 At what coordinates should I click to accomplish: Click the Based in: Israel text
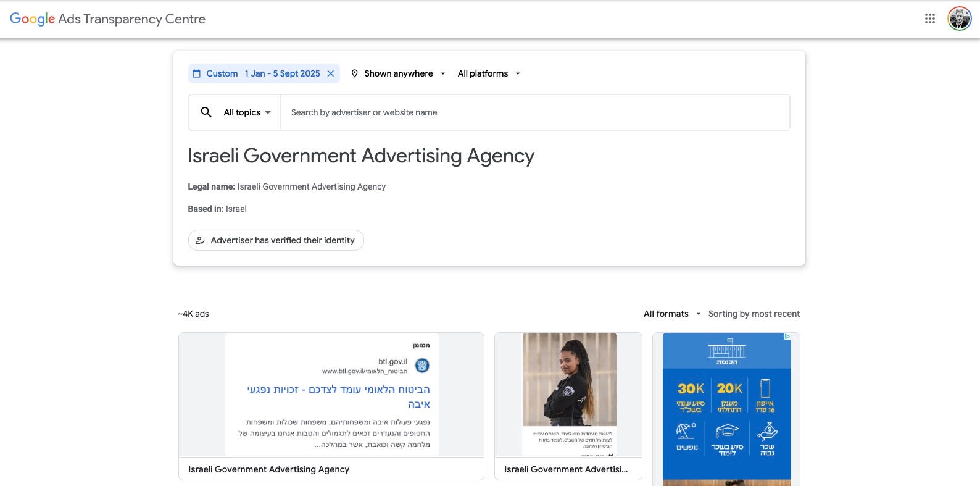[217, 209]
